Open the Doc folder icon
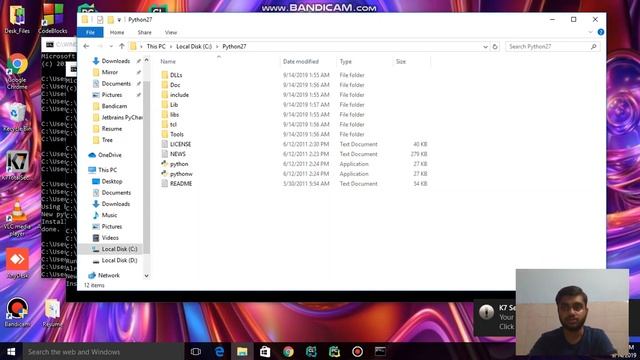640x360 pixels. (x=164, y=84)
